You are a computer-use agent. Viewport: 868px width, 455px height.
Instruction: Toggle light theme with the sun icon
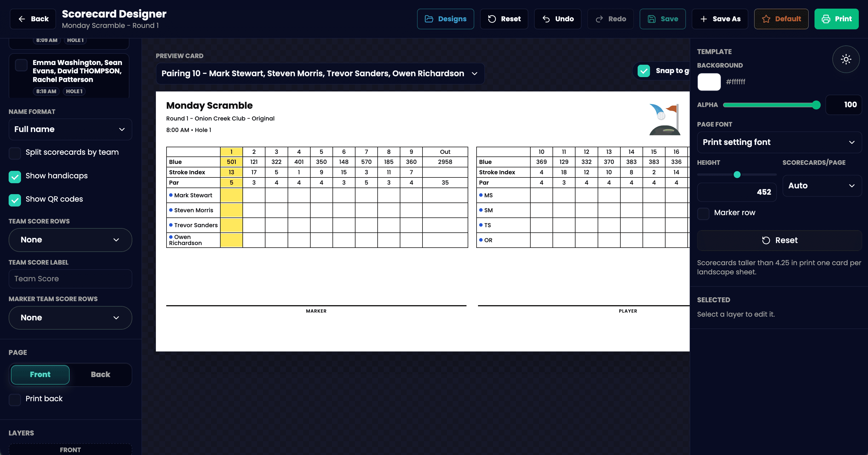[846, 59]
